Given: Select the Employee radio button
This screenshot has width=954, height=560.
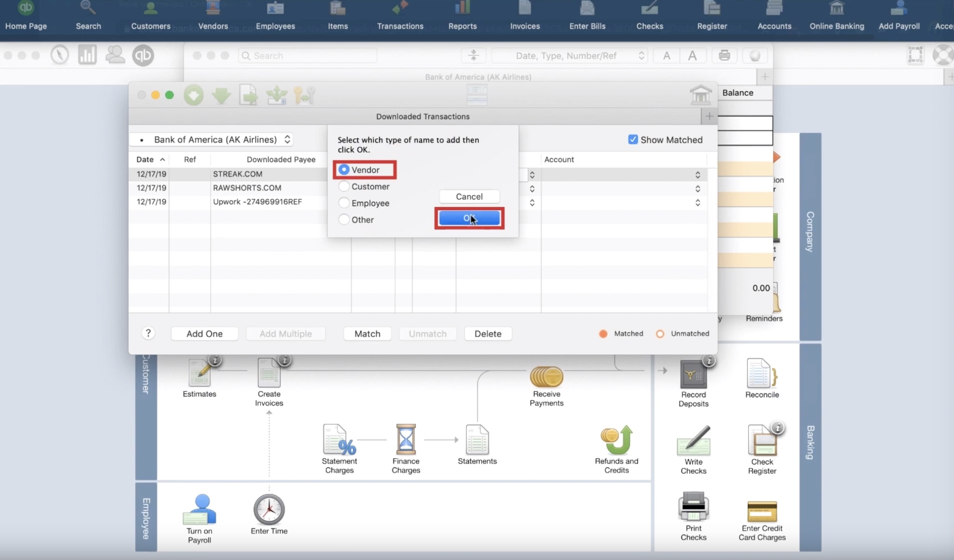Looking at the screenshot, I should 344,203.
